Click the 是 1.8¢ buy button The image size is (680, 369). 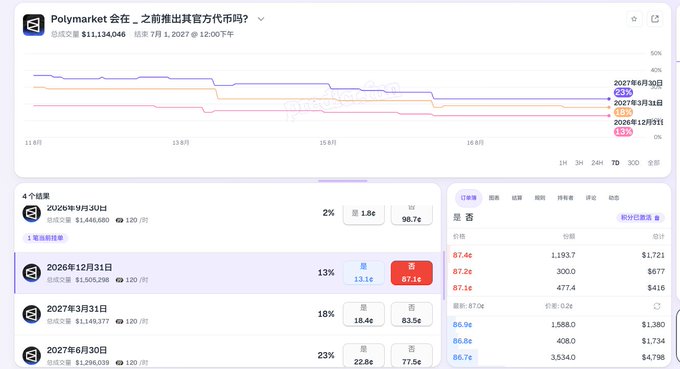(x=363, y=214)
